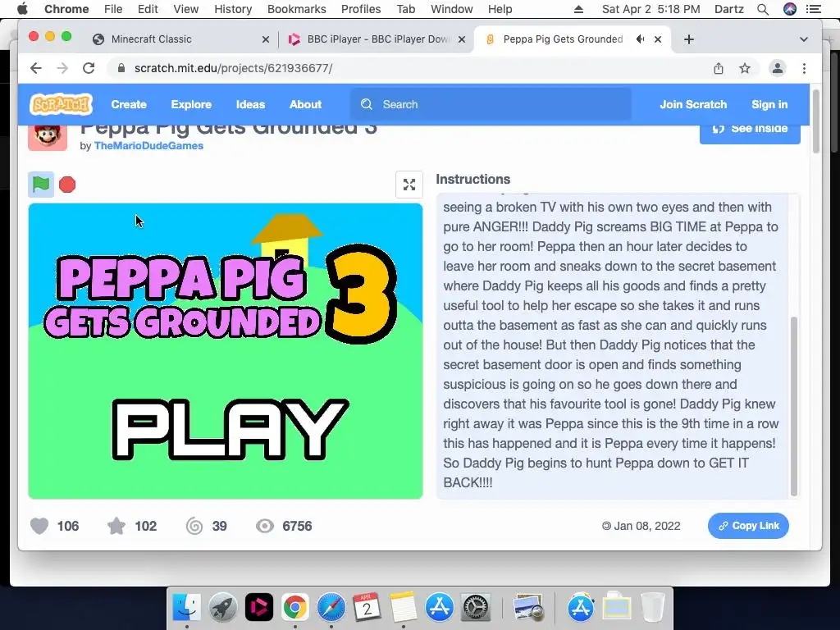Open the Window menu
840x630 pixels.
click(452, 9)
